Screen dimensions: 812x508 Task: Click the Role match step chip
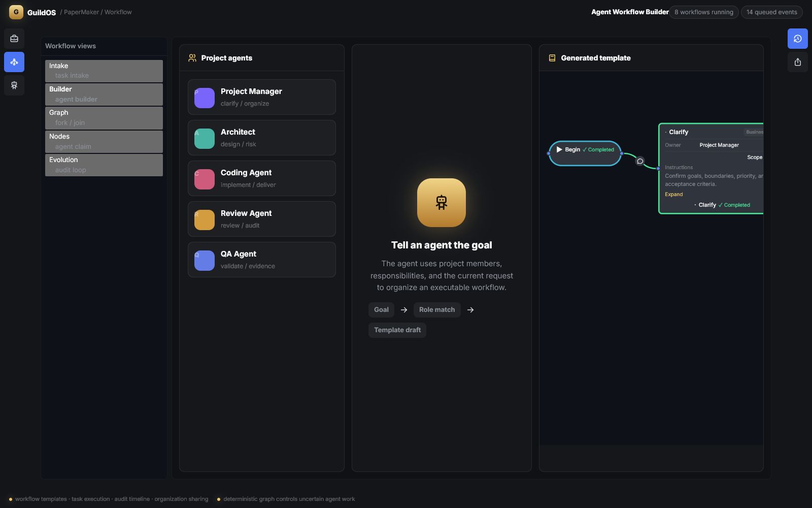[x=437, y=310]
